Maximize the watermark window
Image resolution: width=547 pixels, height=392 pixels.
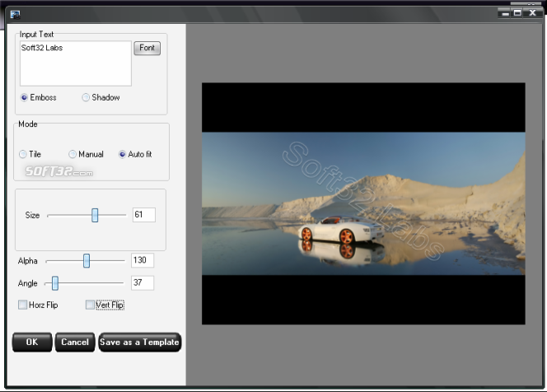pos(517,13)
